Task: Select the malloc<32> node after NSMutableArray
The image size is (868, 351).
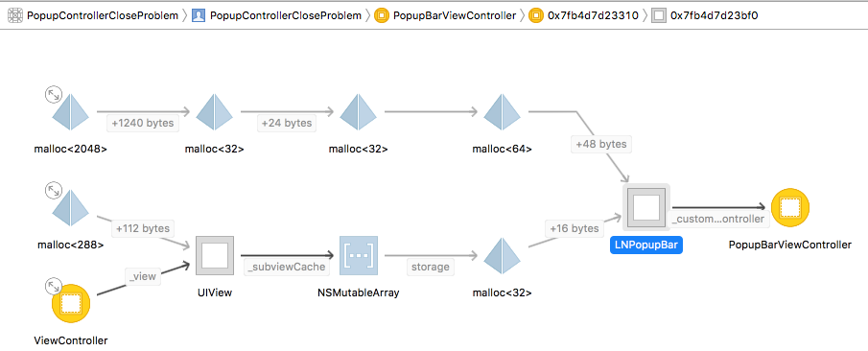Action: tap(502, 256)
